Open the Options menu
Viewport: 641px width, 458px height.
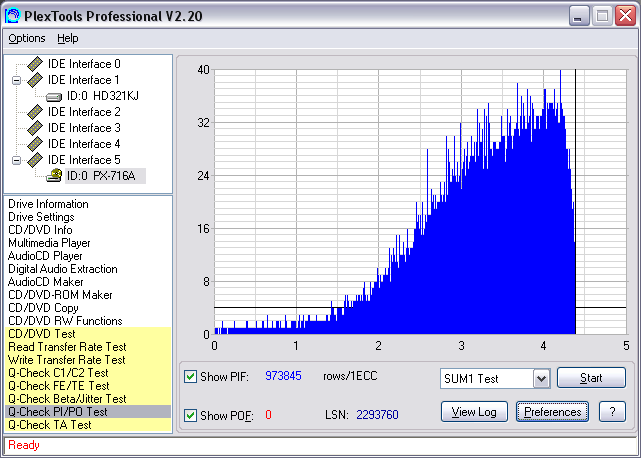[27, 38]
